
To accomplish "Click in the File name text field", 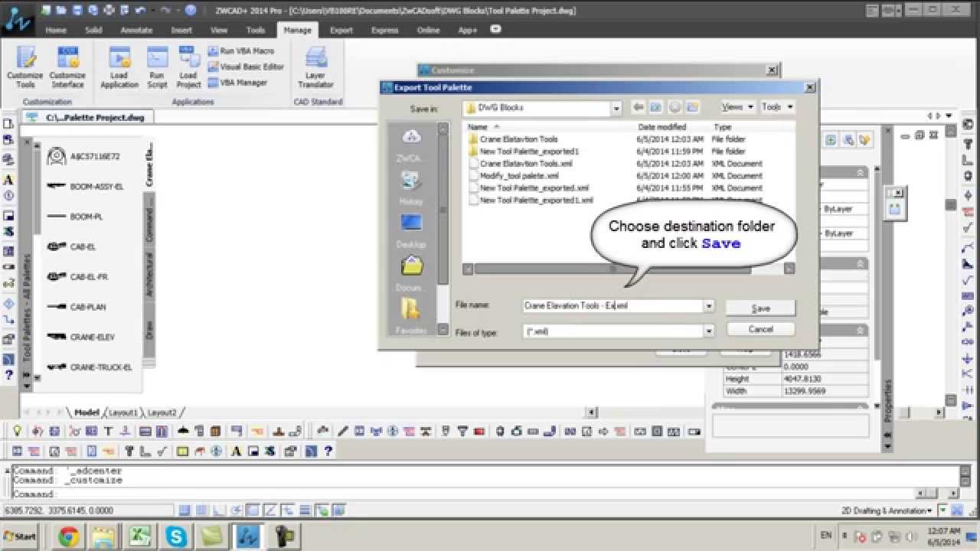I will pos(612,306).
